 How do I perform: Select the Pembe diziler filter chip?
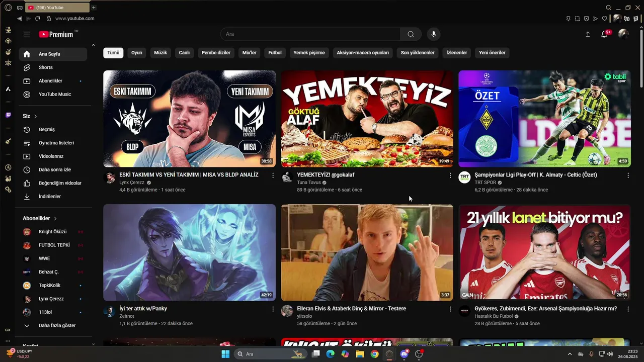(216, 53)
